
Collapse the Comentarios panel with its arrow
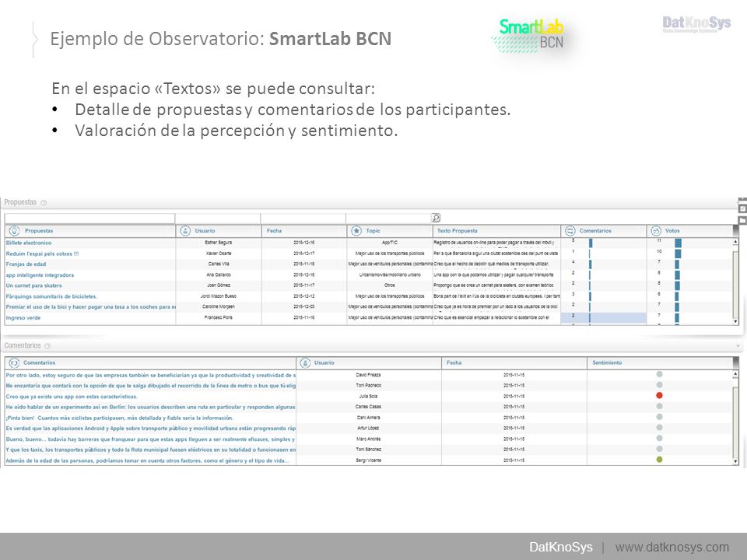(x=738, y=346)
